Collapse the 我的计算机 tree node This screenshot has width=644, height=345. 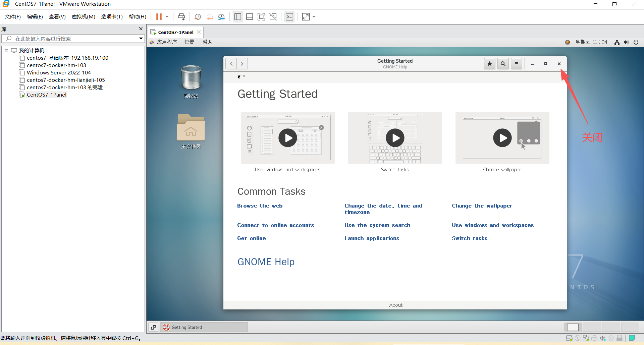click(6, 51)
